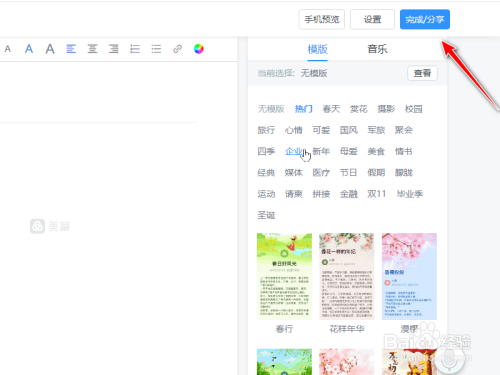Open the 媒体 templates
500x375 pixels.
pyautogui.click(x=294, y=173)
